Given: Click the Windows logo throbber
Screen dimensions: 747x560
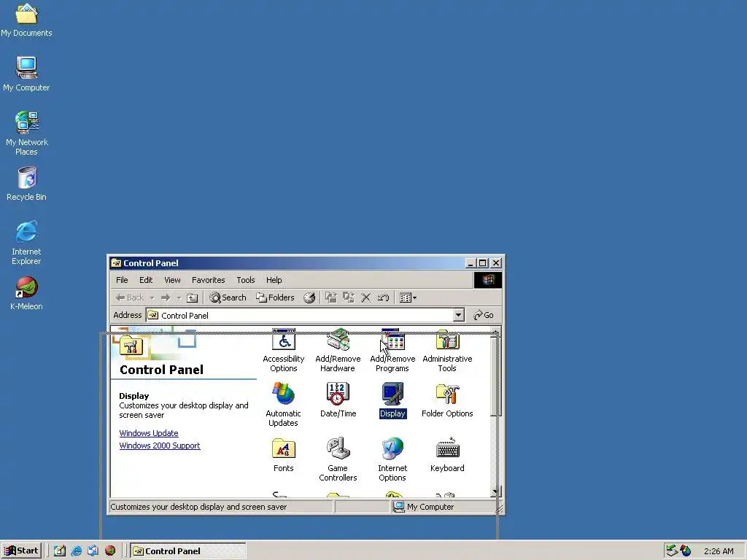Looking at the screenshot, I should point(488,280).
